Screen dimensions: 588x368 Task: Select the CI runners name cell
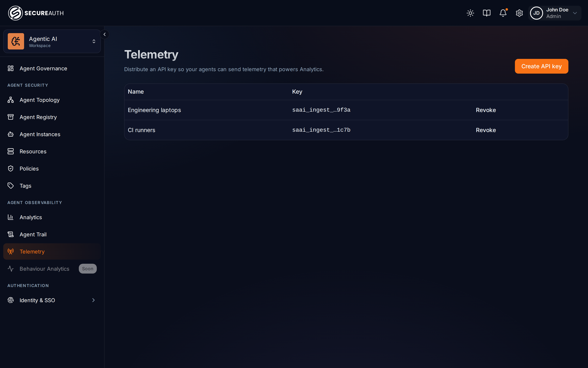(x=141, y=130)
